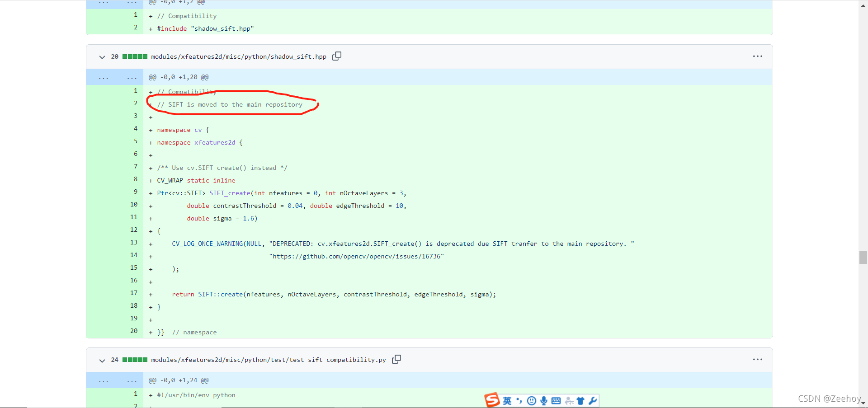The width and height of the screenshot is (868, 408).
Task: Open the opencv issue 16736 link
Action: pyautogui.click(x=357, y=256)
